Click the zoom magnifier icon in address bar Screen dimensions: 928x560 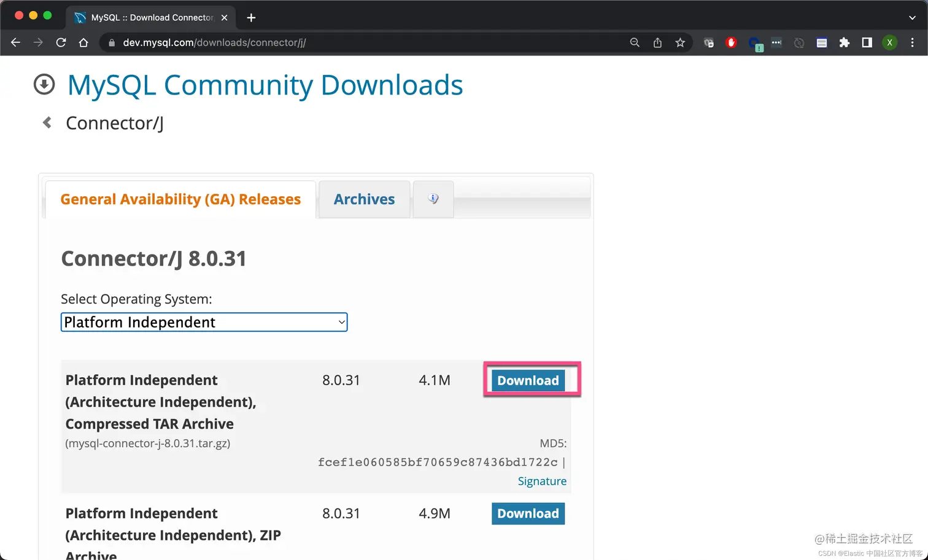tap(635, 42)
